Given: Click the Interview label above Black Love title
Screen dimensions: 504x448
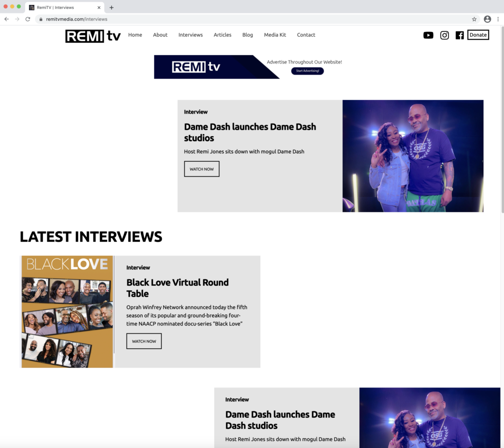Looking at the screenshot, I should tap(138, 268).
